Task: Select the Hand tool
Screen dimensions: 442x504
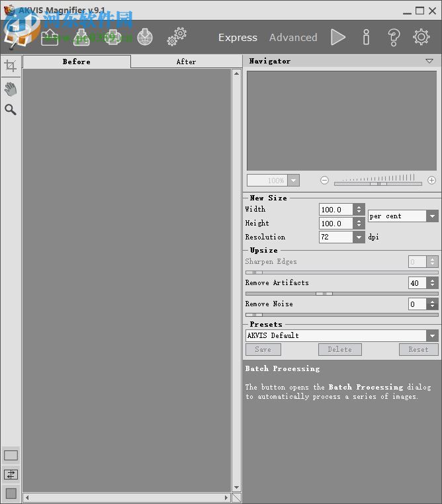Action: click(x=11, y=89)
